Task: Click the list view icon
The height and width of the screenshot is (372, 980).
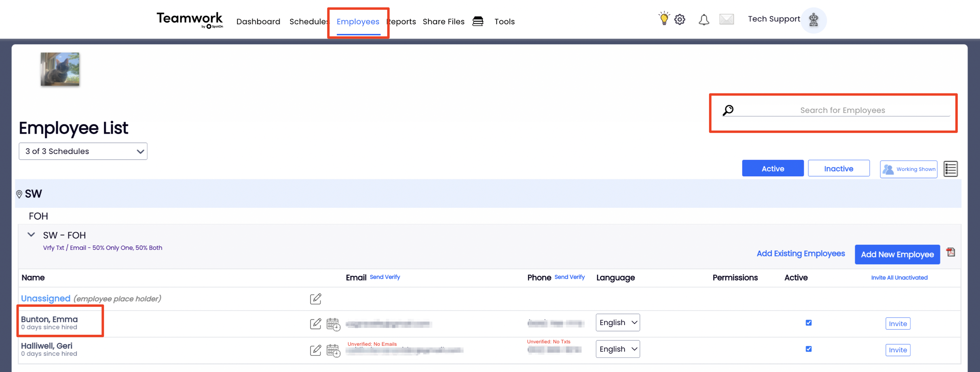Action: (950, 169)
